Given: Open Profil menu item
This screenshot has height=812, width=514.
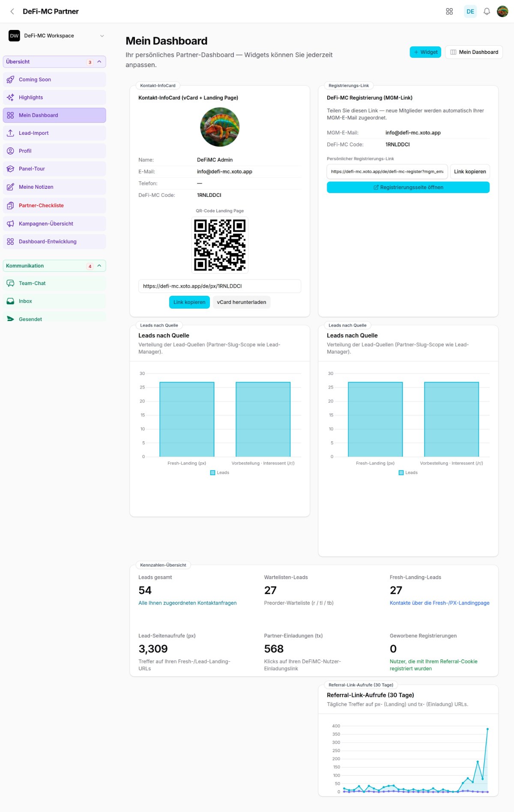Looking at the screenshot, I should pyautogui.click(x=54, y=151).
